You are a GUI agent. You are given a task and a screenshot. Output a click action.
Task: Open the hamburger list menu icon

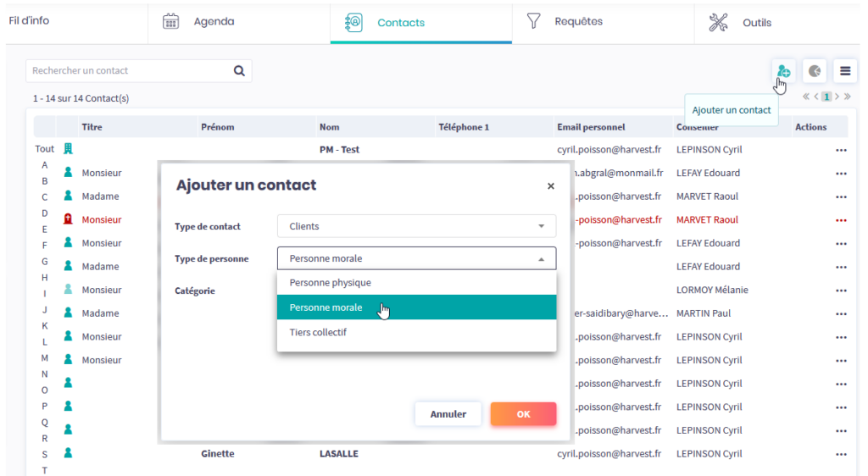pyautogui.click(x=845, y=71)
